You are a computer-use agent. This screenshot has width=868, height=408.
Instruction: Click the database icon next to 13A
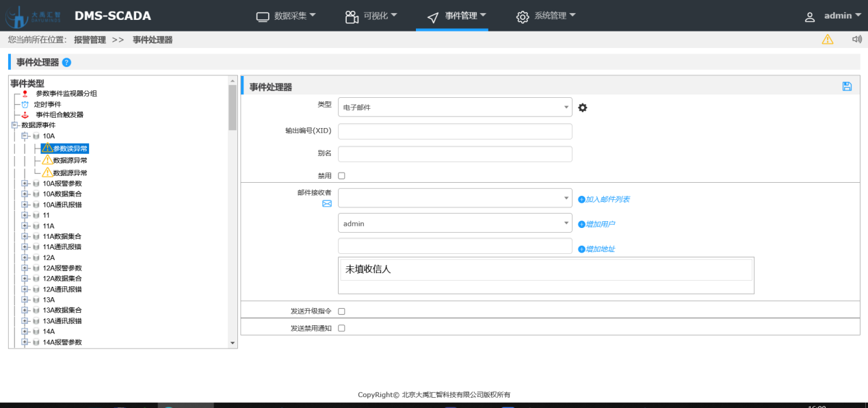click(x=36, y=300)
